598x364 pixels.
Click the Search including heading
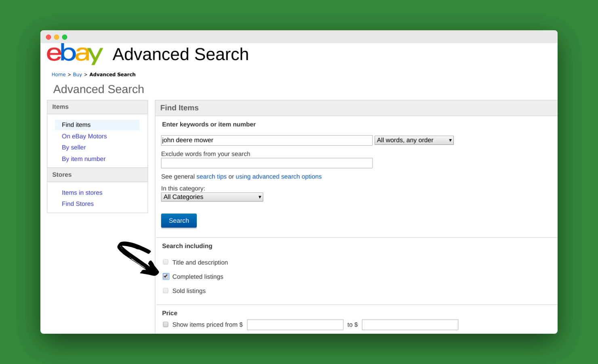coord(187,246)
